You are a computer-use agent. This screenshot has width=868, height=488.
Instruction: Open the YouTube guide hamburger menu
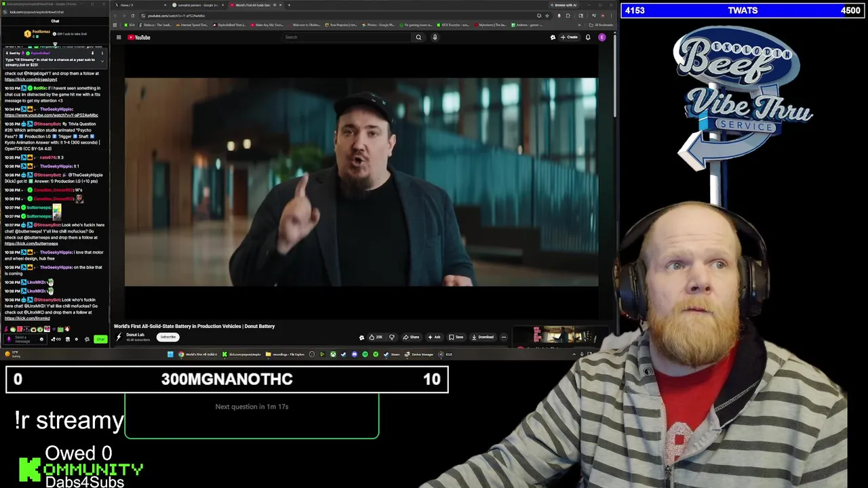coord(119,37)
